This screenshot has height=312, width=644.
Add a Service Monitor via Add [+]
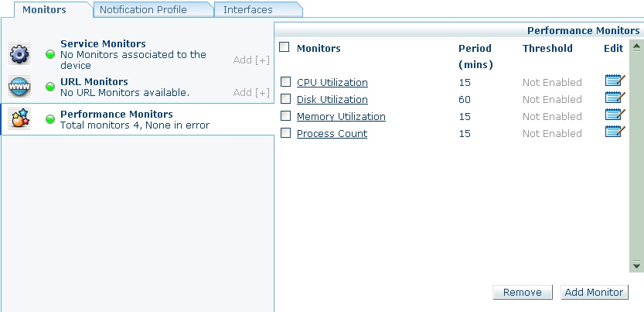(251, 60)
